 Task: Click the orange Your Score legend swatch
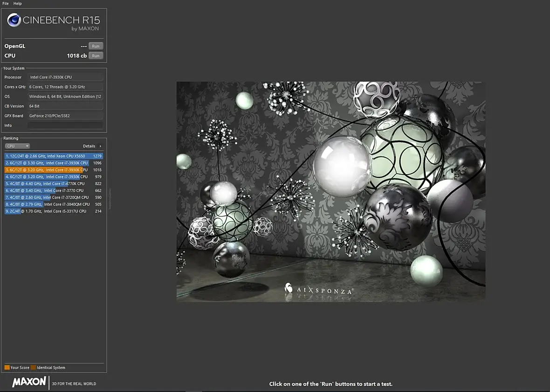(7, 368)
